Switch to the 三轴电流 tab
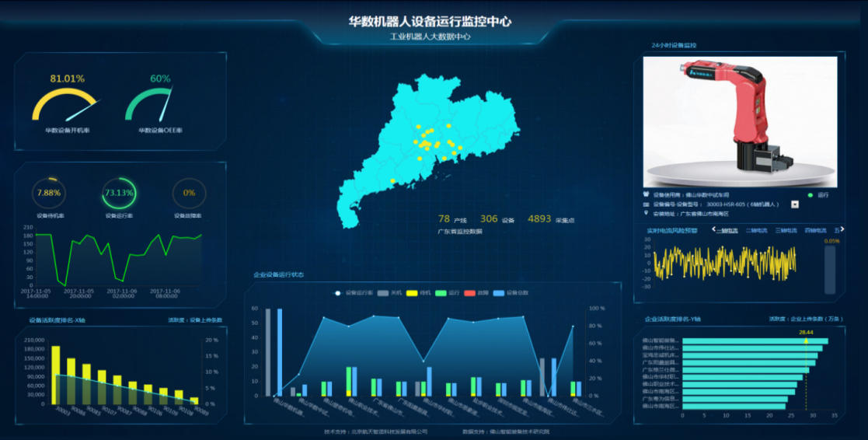 (x=786, y=230)
